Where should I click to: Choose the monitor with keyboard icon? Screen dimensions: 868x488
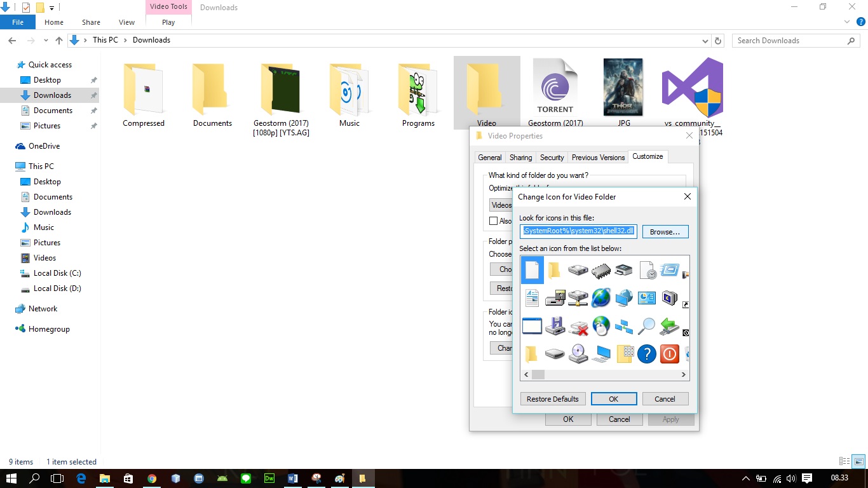coord(600,354)
